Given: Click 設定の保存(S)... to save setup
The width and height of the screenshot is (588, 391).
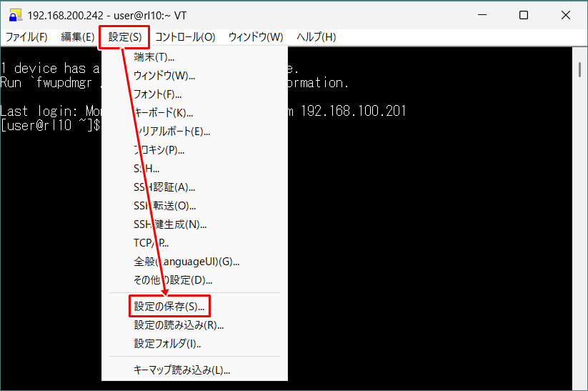Looking at the screenshot, I should (x=169, y=307).
